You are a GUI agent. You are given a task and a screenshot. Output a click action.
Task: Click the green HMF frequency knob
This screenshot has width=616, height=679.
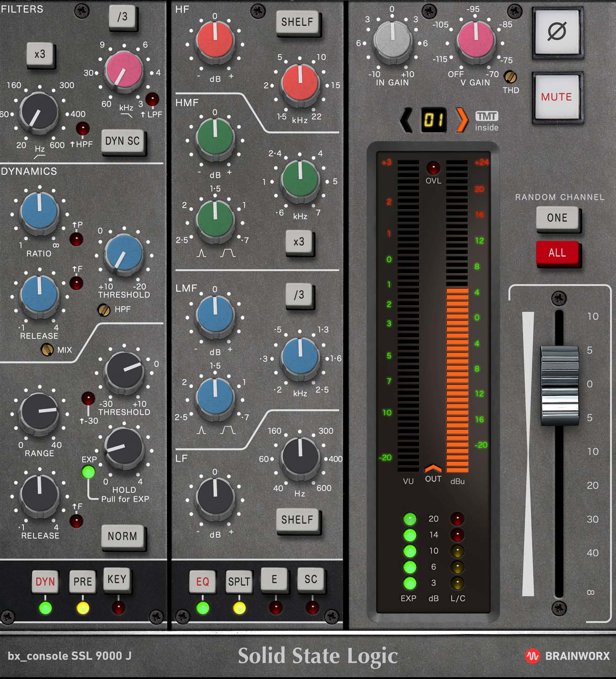(300, 180)
